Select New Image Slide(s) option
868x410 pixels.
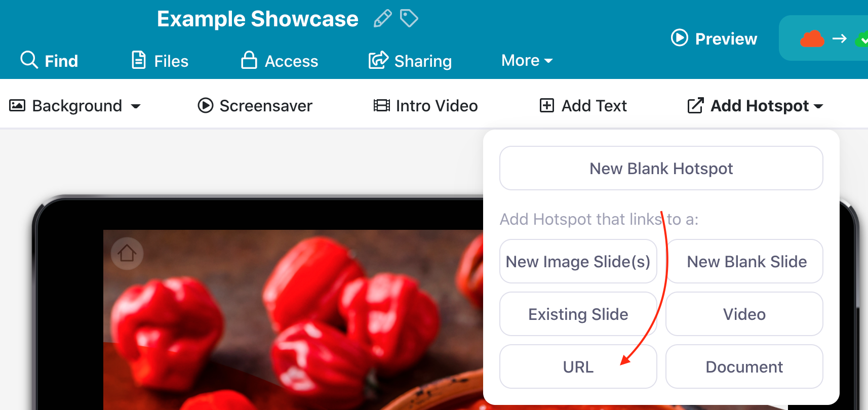[578, 262]
